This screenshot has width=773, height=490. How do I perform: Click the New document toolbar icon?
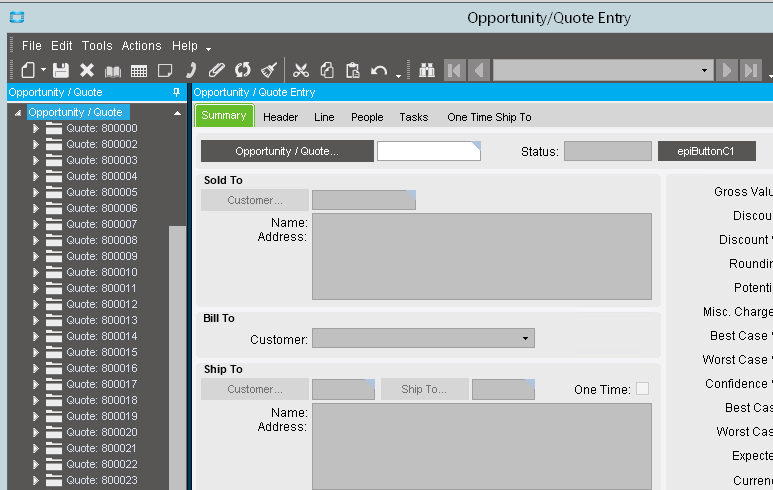(28, 70)
